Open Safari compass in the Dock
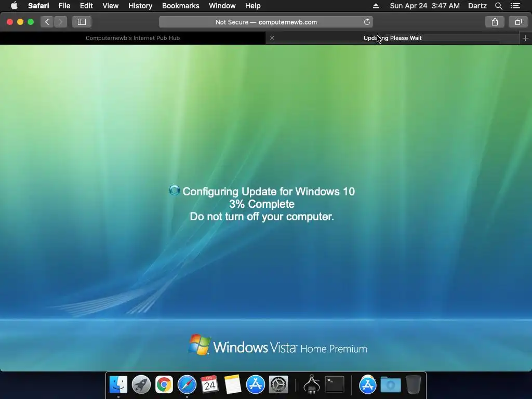Image resolution: width=532 pixels, height=399 pixels. pos(187,384)
